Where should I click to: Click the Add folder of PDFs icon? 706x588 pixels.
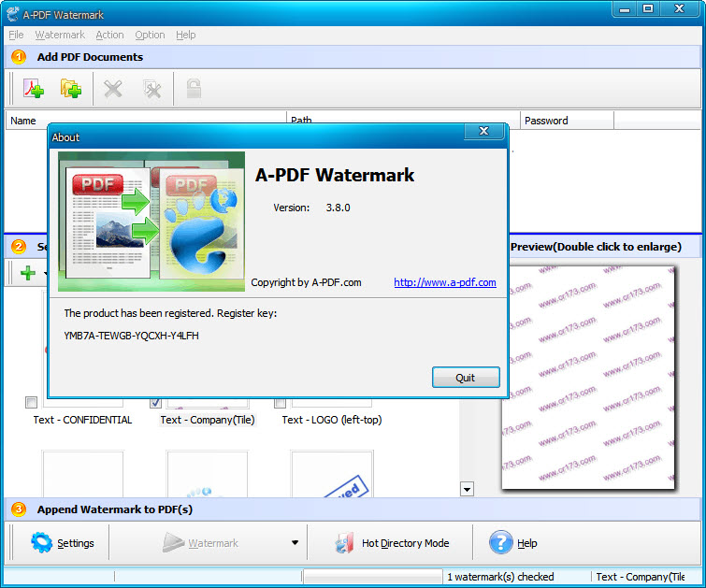71,88
